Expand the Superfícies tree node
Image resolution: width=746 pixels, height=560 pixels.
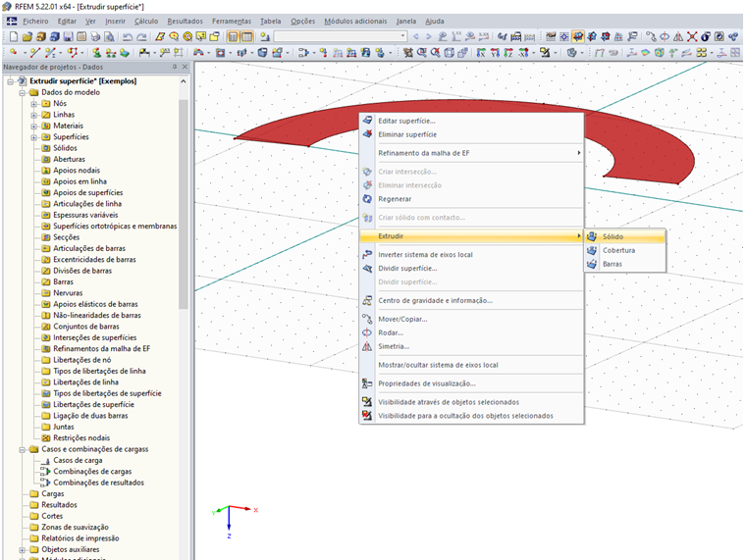[33, 137]
